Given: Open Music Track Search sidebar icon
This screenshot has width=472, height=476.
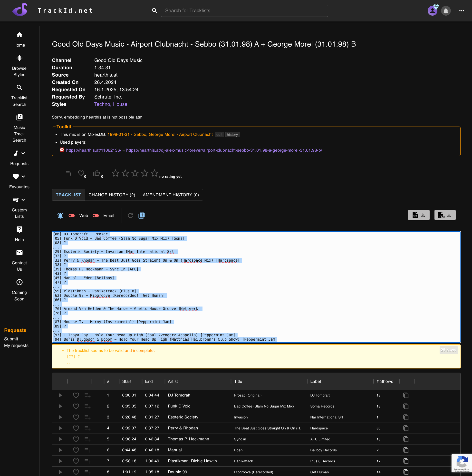Looking at the screenshot, I should [x=19, y=117].
